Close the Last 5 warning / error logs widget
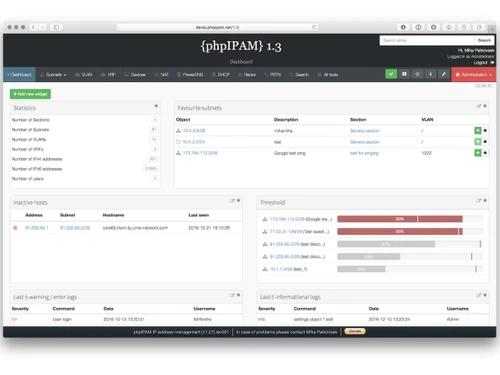The image size is (500, 375). point(238,295)
